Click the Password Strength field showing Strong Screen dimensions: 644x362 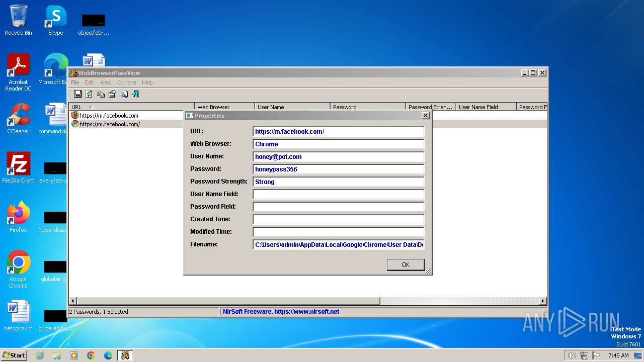339,182
